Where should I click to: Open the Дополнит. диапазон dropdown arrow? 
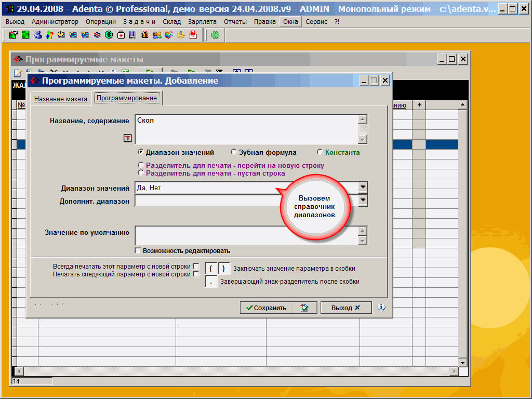[363, 201]
